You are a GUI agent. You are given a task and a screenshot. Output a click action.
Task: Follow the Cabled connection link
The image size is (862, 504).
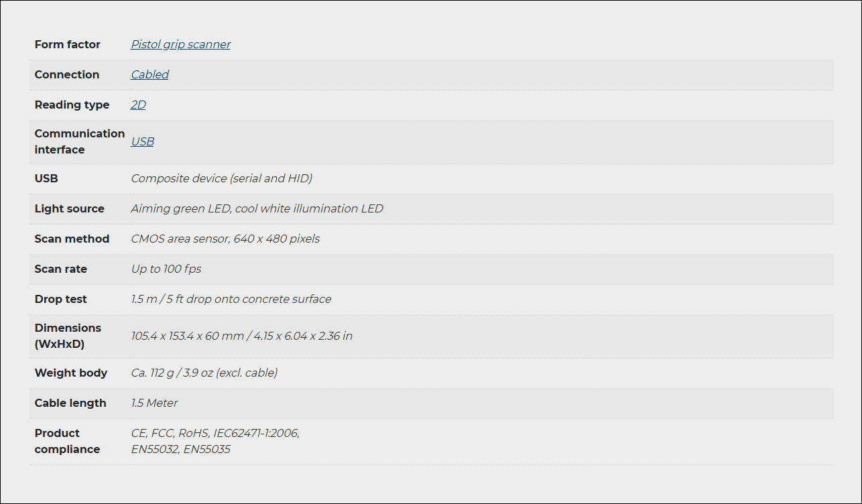tap(149, 74)
